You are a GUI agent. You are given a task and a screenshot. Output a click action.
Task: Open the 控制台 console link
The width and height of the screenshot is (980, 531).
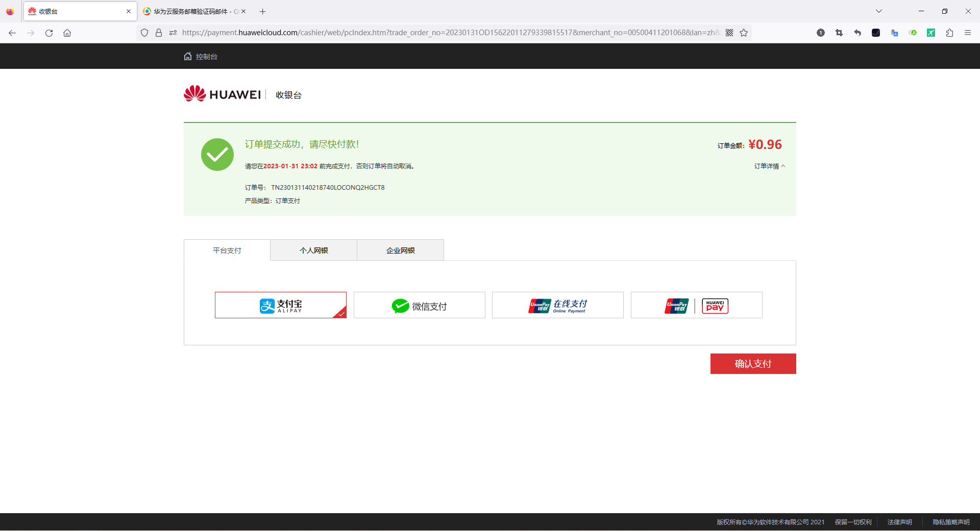coord(207,57)
